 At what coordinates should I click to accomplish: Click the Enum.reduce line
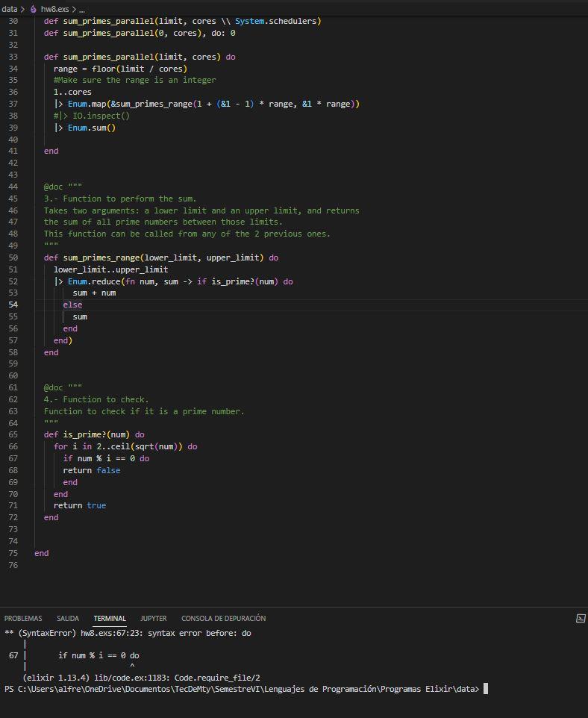point(174,281)
